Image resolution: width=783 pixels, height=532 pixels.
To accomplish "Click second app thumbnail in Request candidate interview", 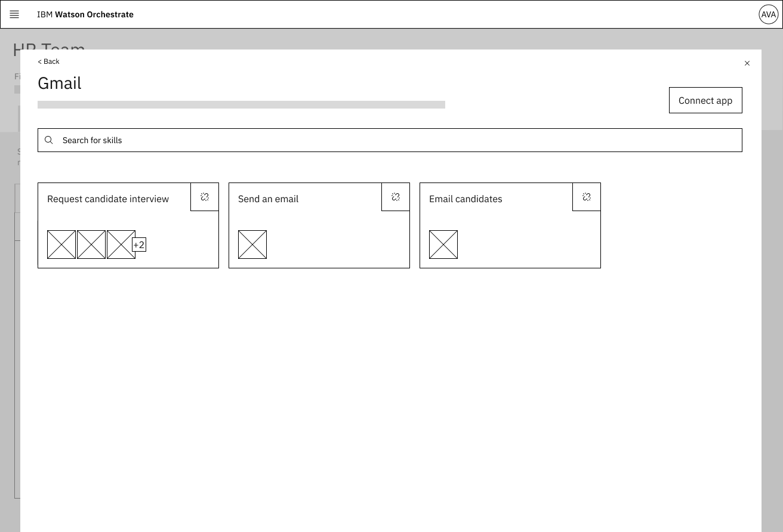I will [91, 245].
